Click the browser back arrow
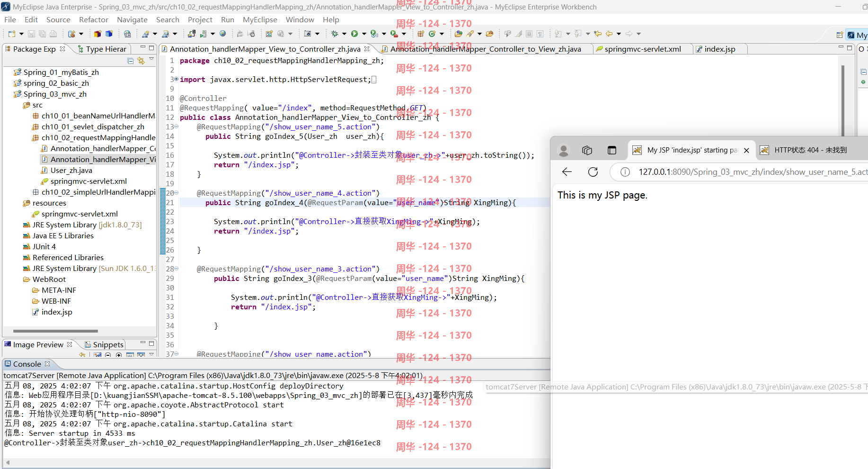Image resolution: width=868 pixels, height=469 pixels. click(567, 172)
